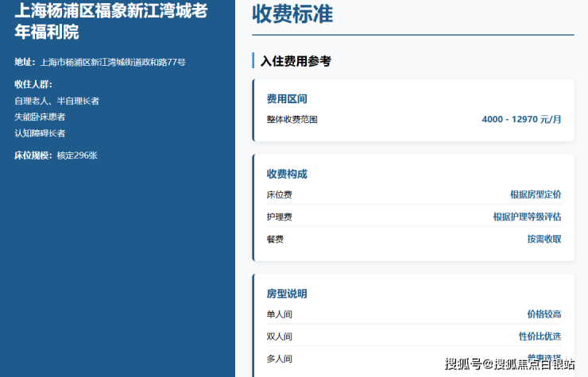Click the 床位费 row label
Image resolution: width=588 pixels, height=377 pixels.
click(280, 195)
